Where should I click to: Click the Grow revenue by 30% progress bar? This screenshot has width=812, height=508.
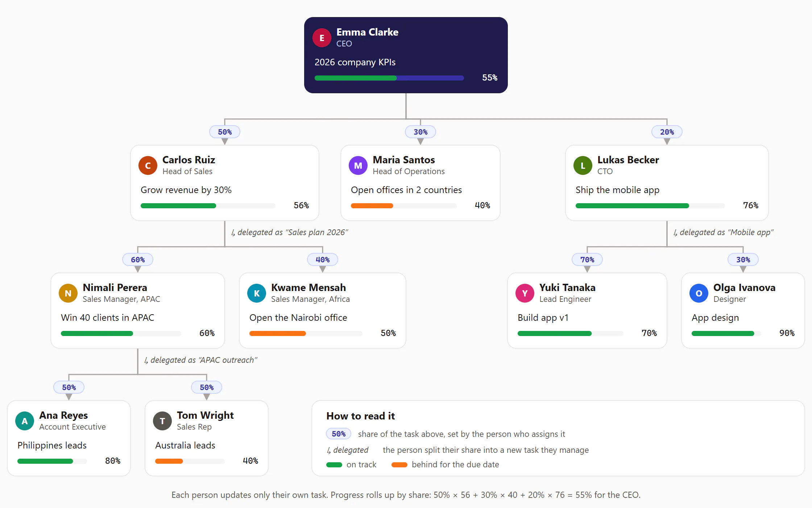click(208, 206)
